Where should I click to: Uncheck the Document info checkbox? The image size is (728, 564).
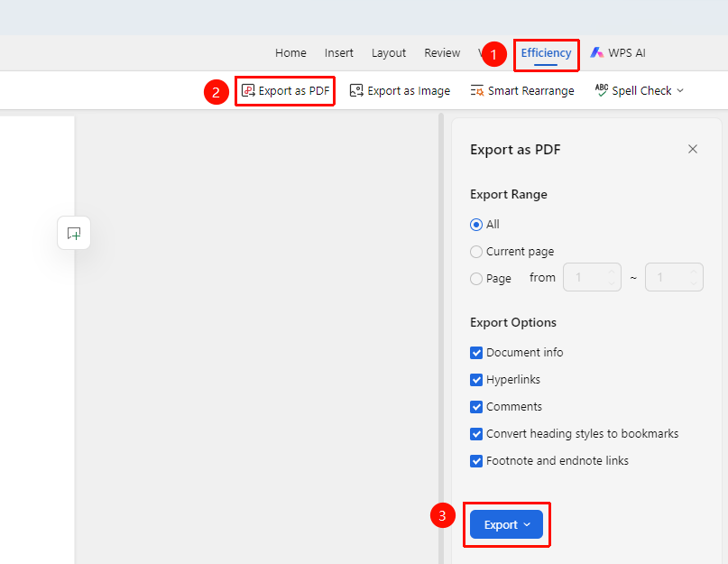tap(476, 353)
